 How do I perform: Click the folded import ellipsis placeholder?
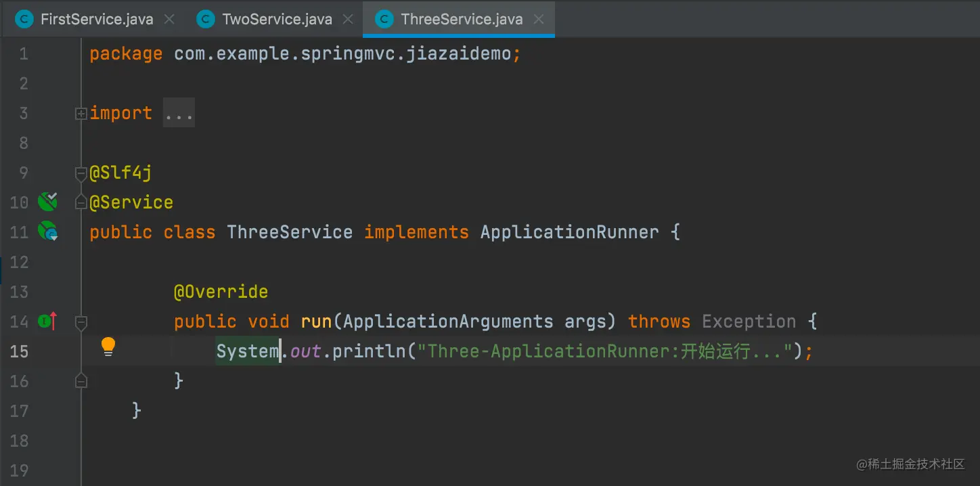(x=179, y=113)
